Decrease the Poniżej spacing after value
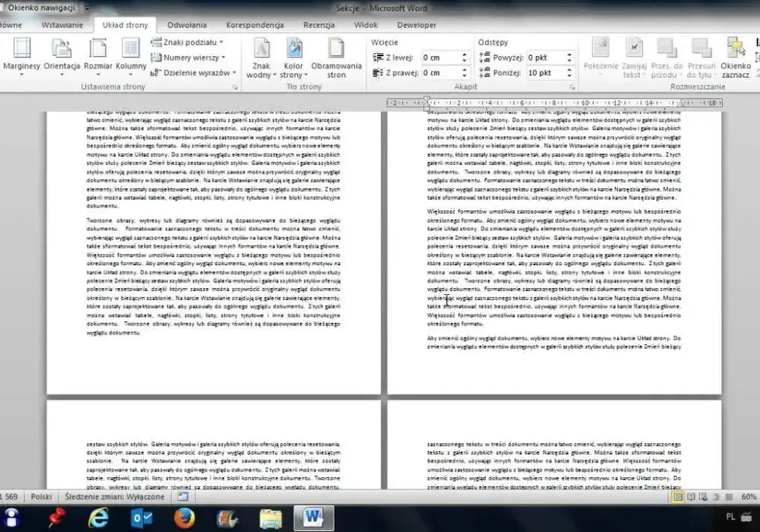 [x=569, y=75]
